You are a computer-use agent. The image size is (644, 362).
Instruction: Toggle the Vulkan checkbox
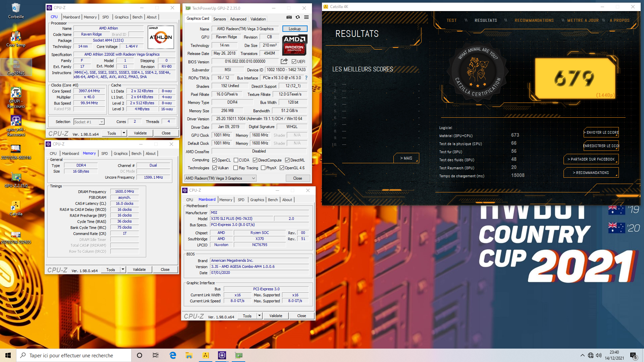(215, 168)
